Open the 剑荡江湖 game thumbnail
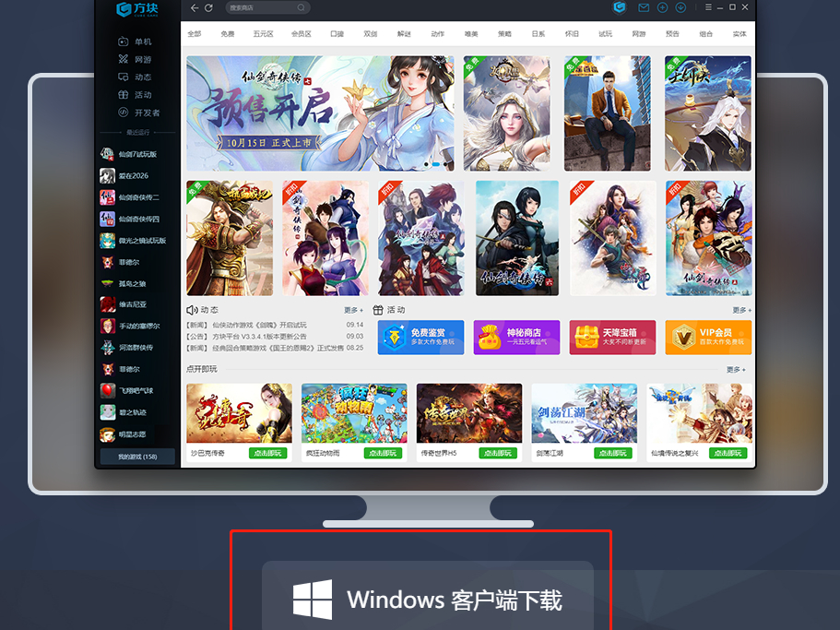 584,413
